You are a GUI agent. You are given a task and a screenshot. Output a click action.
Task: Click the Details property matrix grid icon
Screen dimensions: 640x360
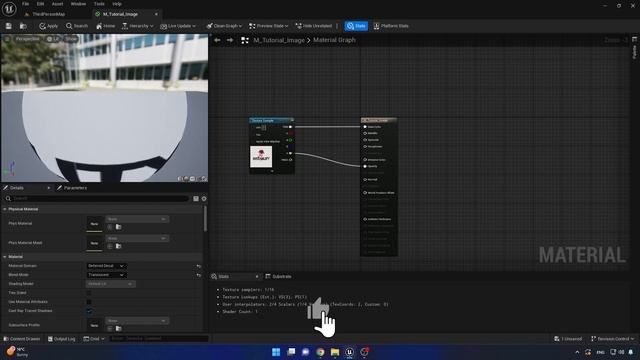pos(196,198)
